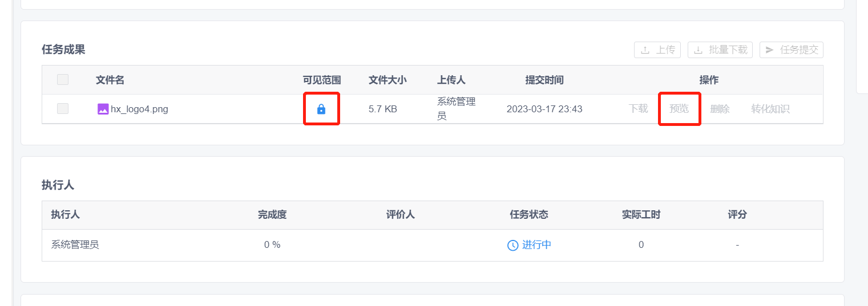Tick the select-all checkbox in header
Image resolution: width=868 pixels, height=306 pixels.
[63, 80]
